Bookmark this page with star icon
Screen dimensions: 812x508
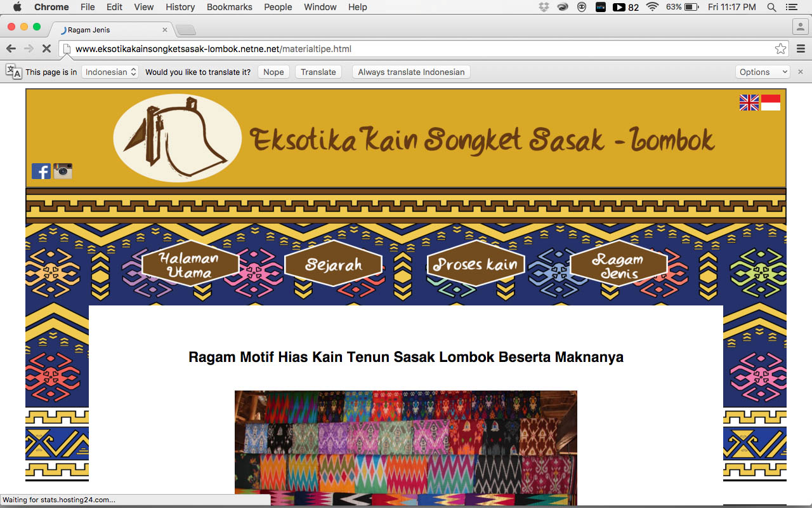tap(780, 49)
